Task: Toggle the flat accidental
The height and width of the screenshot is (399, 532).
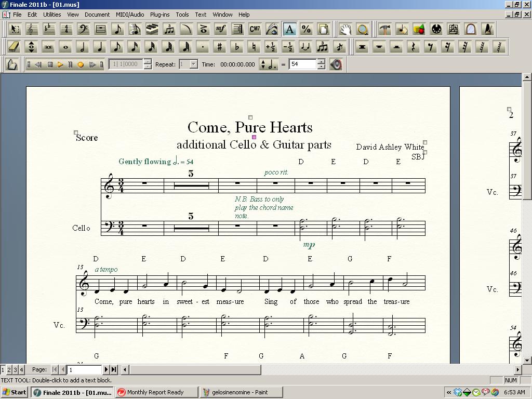Action: coord(237,47)
